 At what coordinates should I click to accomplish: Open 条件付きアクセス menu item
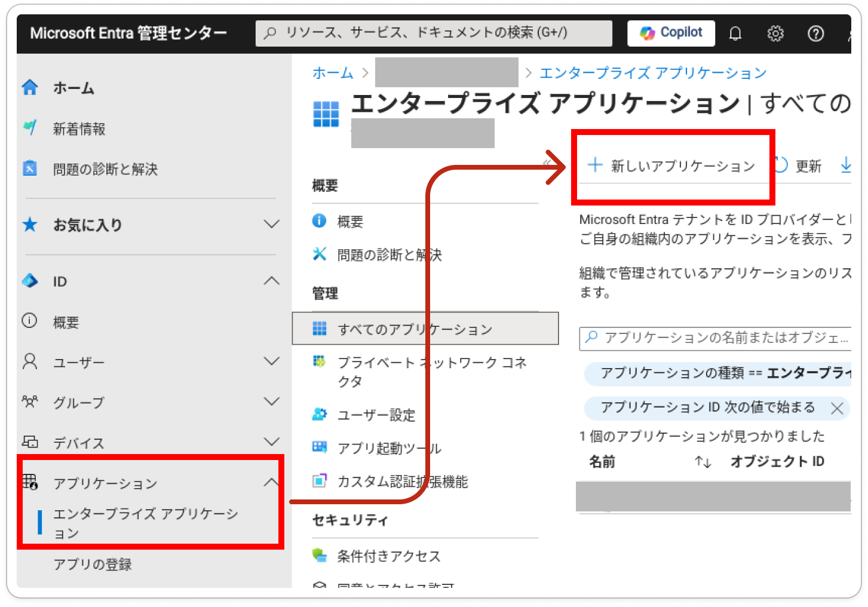coord(389,556)
